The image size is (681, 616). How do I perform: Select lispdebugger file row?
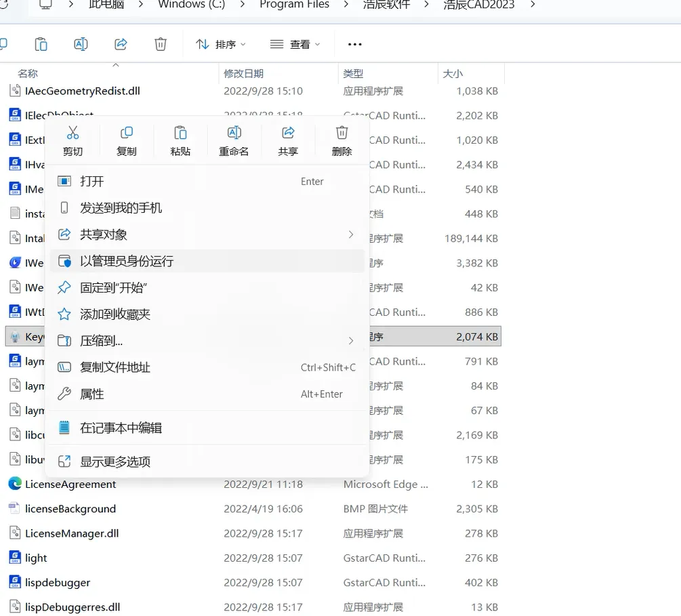point(253,582)
